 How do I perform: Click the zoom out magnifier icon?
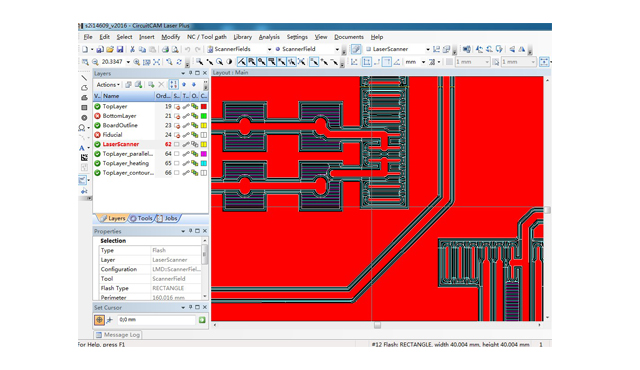tap(95, 62)
